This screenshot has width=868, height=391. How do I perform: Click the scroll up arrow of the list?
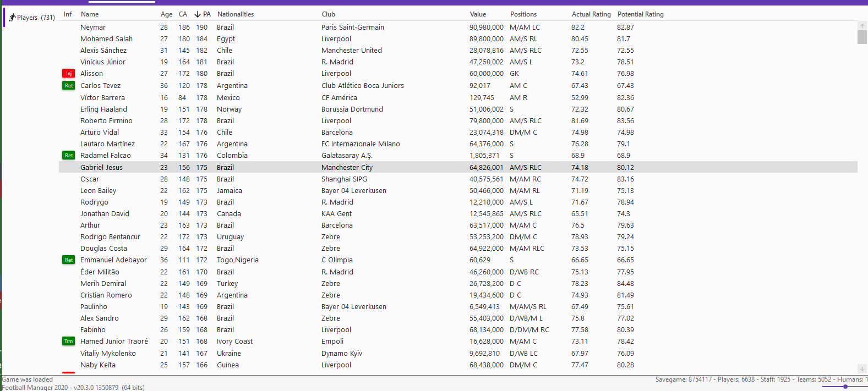click(x=862, y=26)
